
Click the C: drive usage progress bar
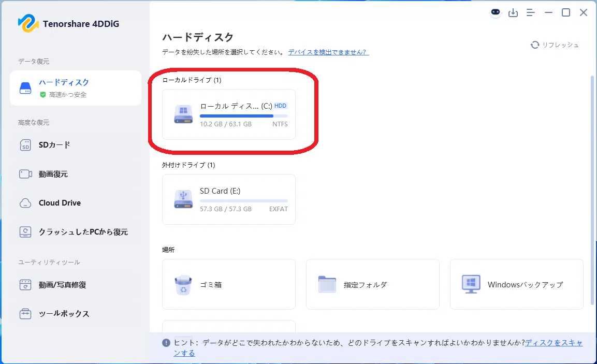(x=244, y=116)
